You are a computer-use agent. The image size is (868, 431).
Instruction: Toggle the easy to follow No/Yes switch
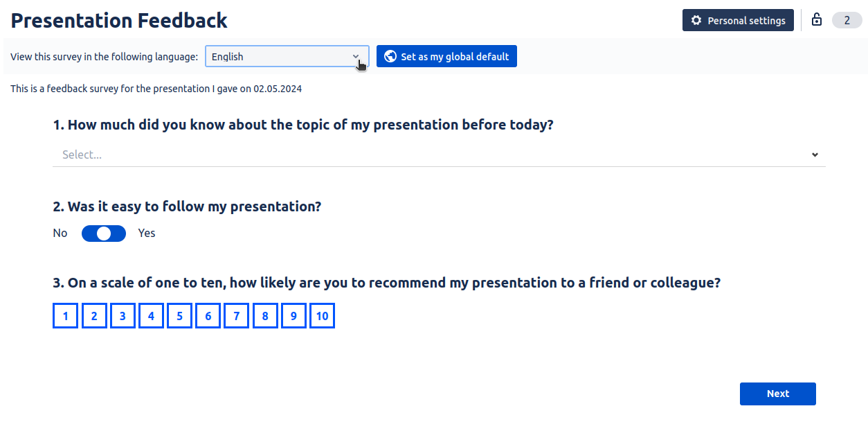tap(104, 234)
